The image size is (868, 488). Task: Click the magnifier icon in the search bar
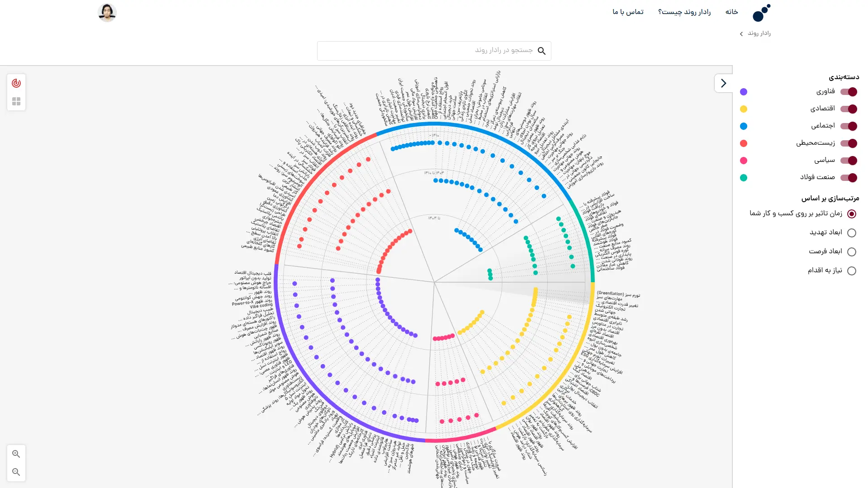pos(541,50)
